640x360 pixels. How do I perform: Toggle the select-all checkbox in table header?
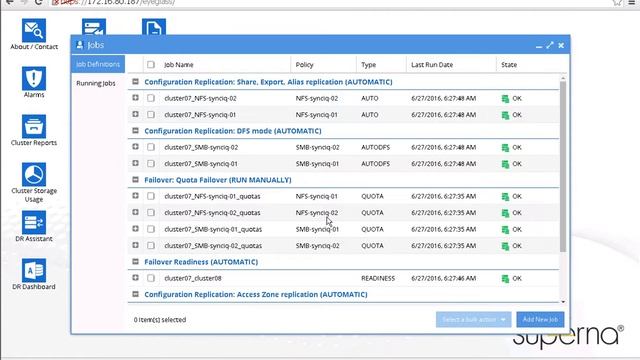[151, 64]
